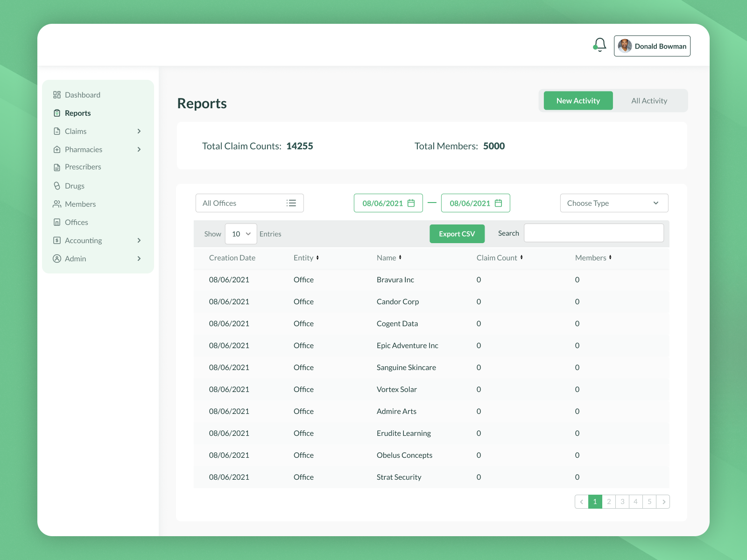Click the next page arrow
This screenshot has height=560, width=747.
click(x=663, y=502)
